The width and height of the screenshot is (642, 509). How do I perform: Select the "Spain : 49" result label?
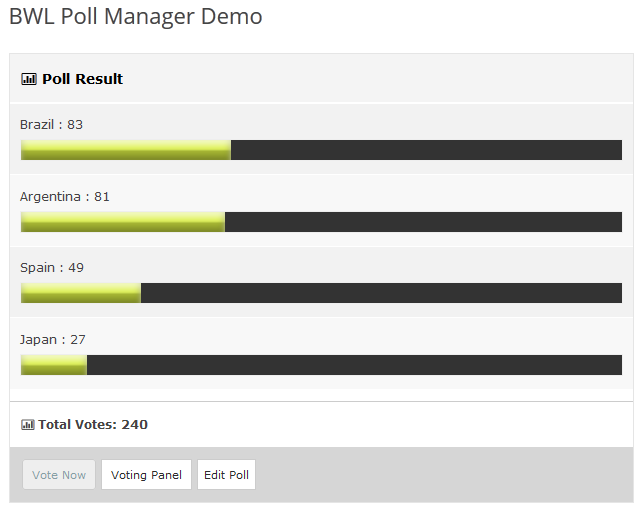52,268
